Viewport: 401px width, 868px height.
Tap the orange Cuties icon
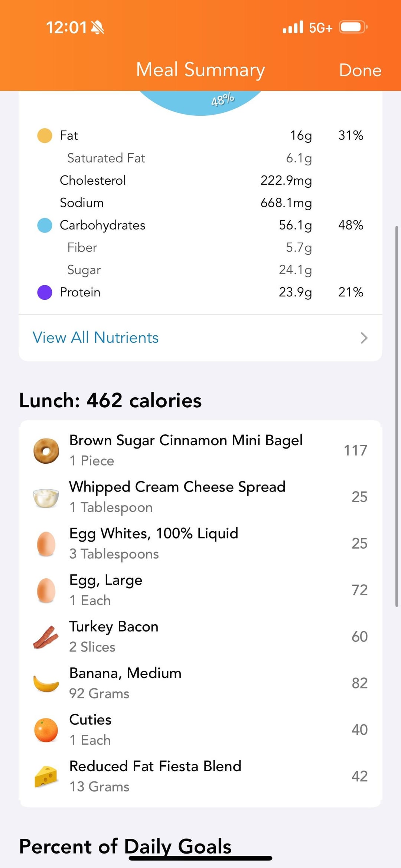46,730
